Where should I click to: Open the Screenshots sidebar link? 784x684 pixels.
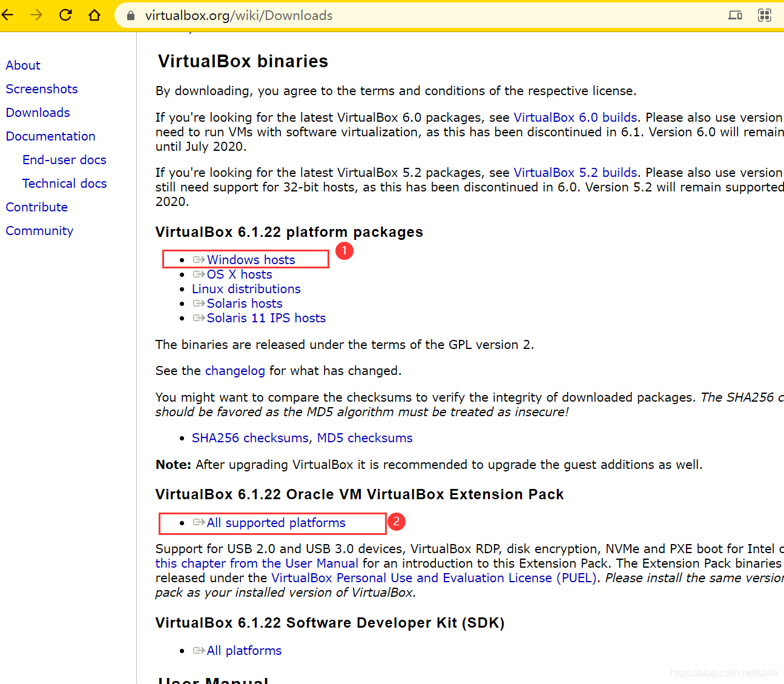point(42,89)
